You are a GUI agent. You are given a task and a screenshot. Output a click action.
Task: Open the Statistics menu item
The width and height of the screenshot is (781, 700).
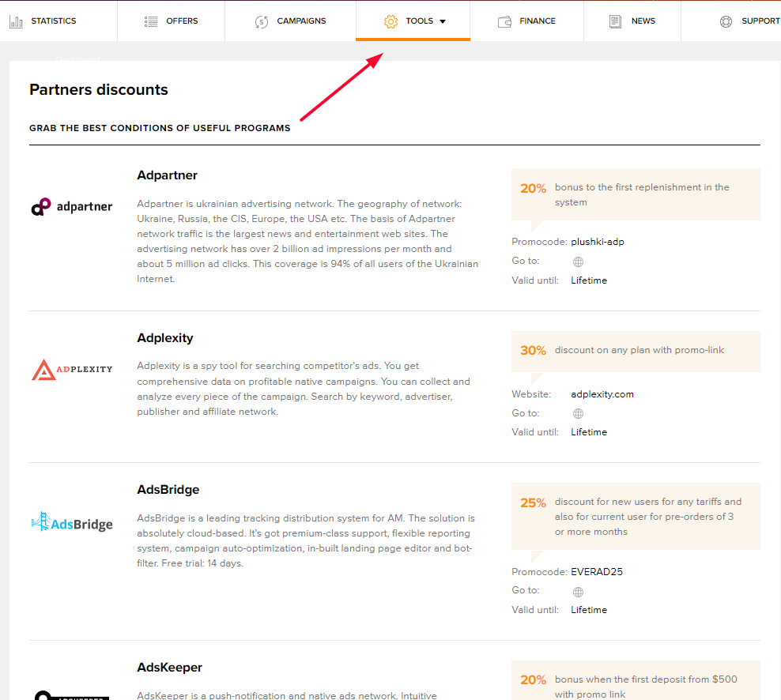[x=54, y=21]
